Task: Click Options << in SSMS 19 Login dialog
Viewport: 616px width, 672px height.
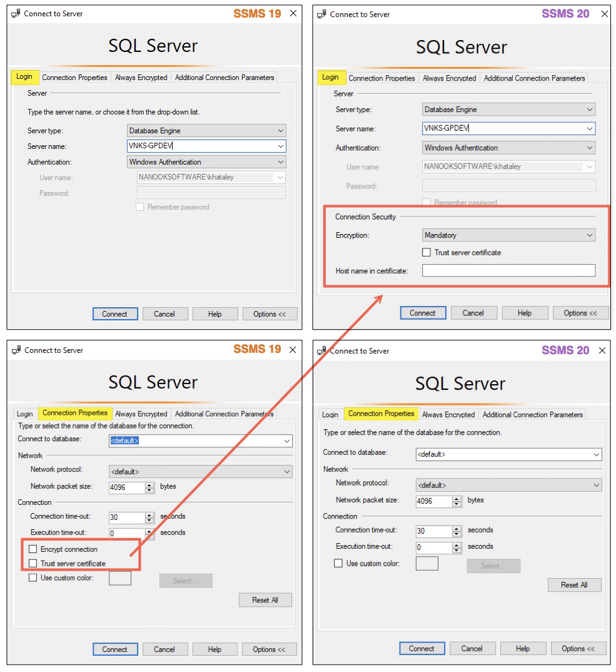Action: click(270, 313)
